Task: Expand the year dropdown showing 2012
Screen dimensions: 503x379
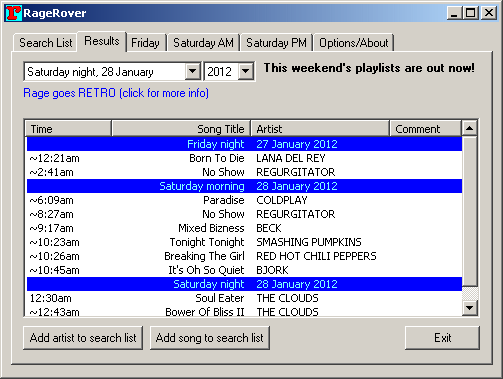Action: coord(246,71)
